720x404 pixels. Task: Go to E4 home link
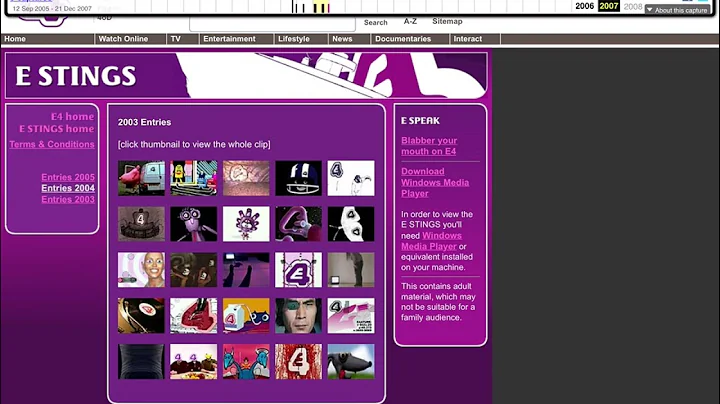point(72,117)
